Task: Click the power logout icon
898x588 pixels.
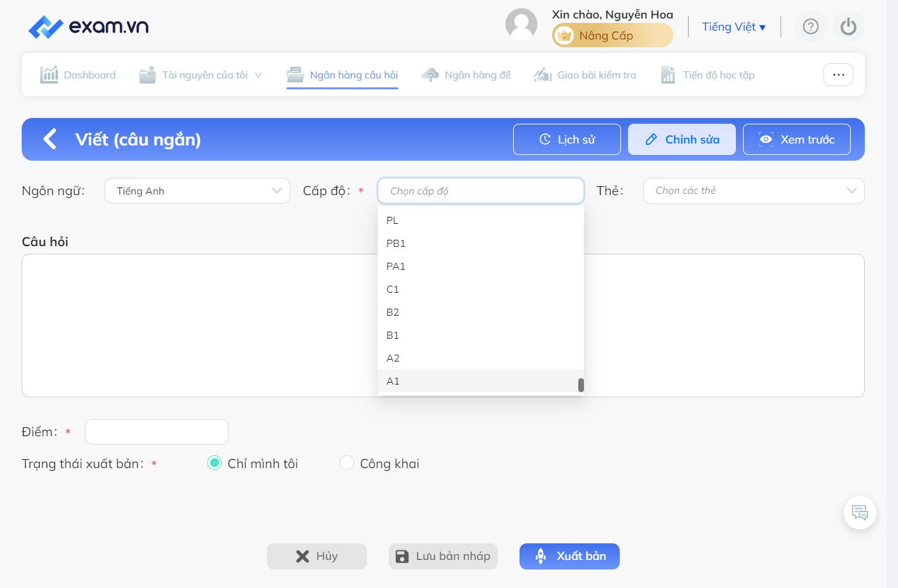Action: click(848, 27)
